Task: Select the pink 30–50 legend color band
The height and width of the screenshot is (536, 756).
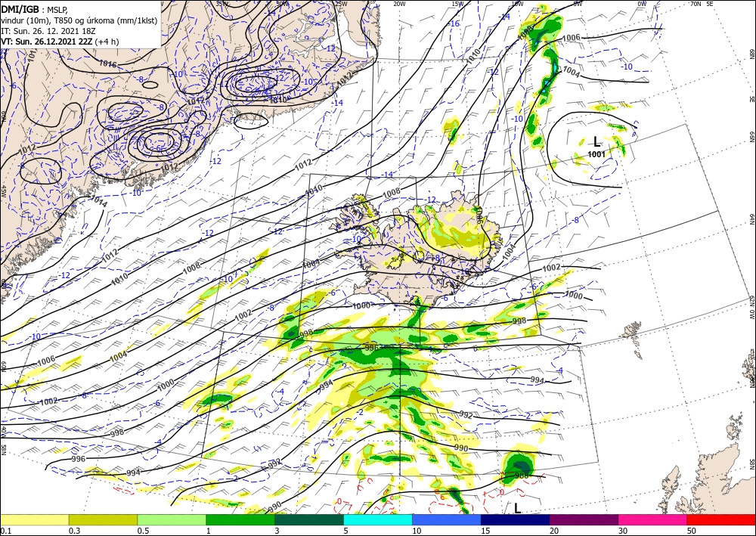Action: point(653,519)
